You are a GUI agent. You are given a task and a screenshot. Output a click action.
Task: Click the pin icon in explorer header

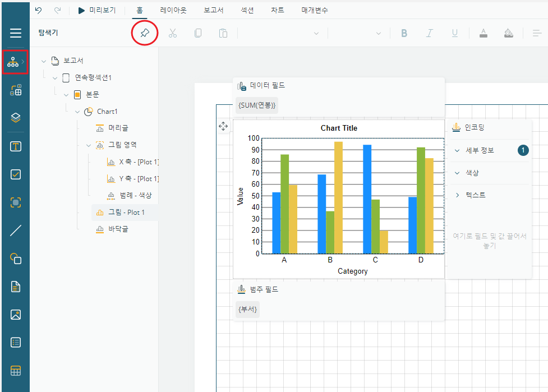click(x=145, y=33)
